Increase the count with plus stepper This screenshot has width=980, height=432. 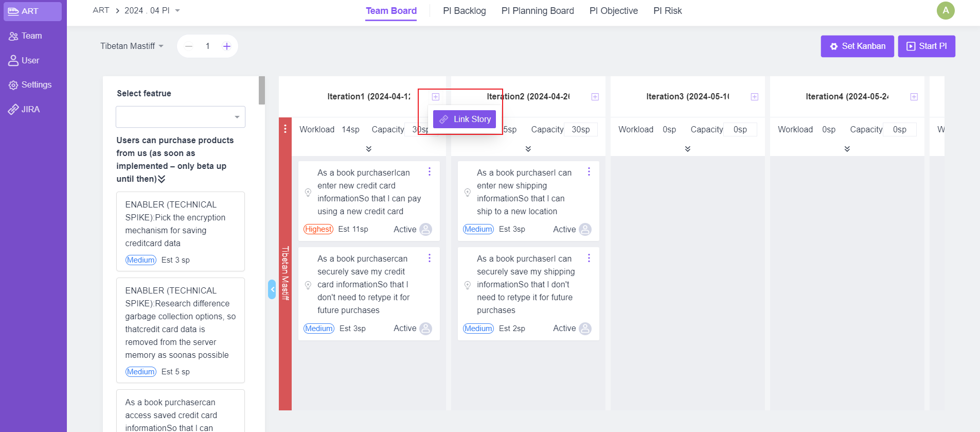(226, 46)
